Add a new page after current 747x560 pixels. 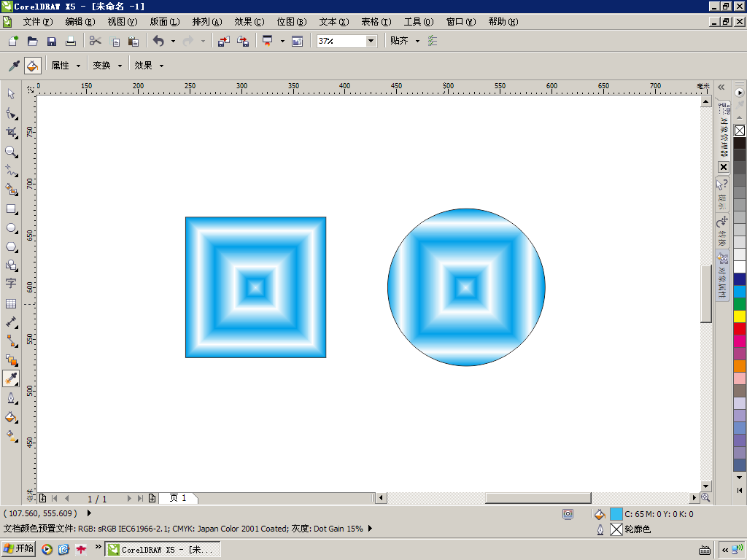152,498
